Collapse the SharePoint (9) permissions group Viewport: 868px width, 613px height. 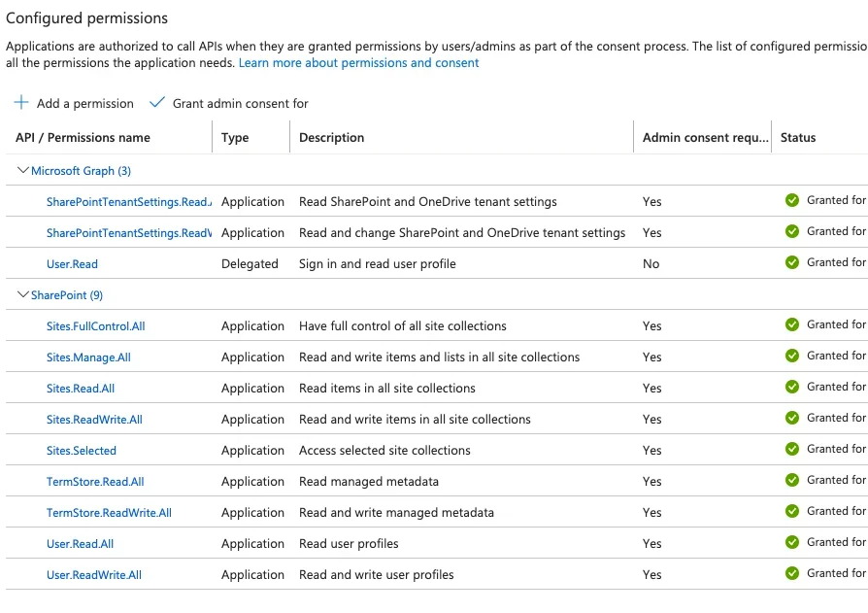coord(24,295)
